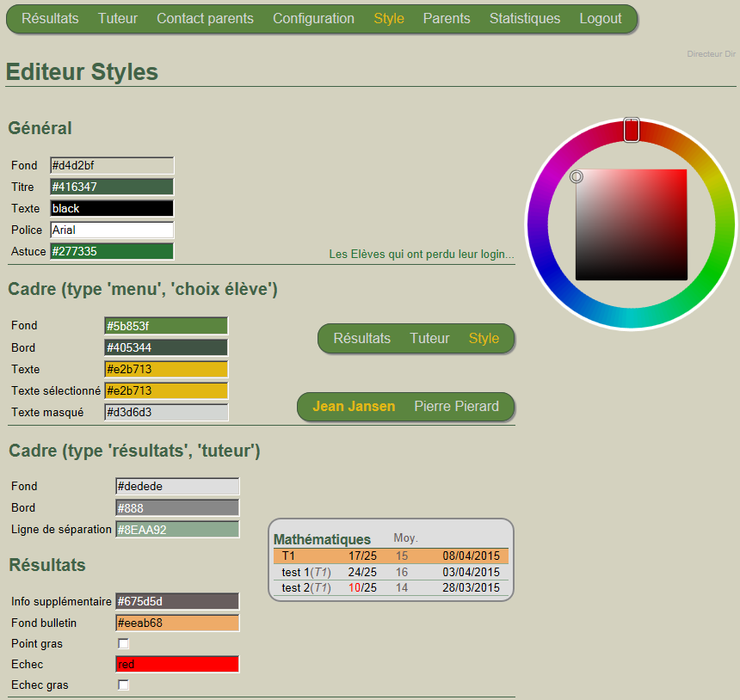This screenshot has width=740, height=700.
Task: Select Pierre Pierard in student preview
Action: [x=456, y=406]
